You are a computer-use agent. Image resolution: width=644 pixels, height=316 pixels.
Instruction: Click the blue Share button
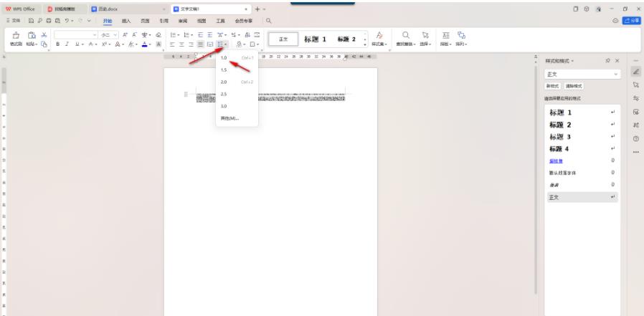click(632, 21)
